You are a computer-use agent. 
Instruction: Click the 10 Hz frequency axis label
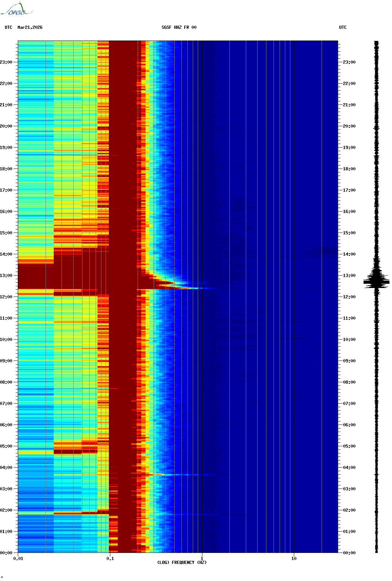point(294,559)
